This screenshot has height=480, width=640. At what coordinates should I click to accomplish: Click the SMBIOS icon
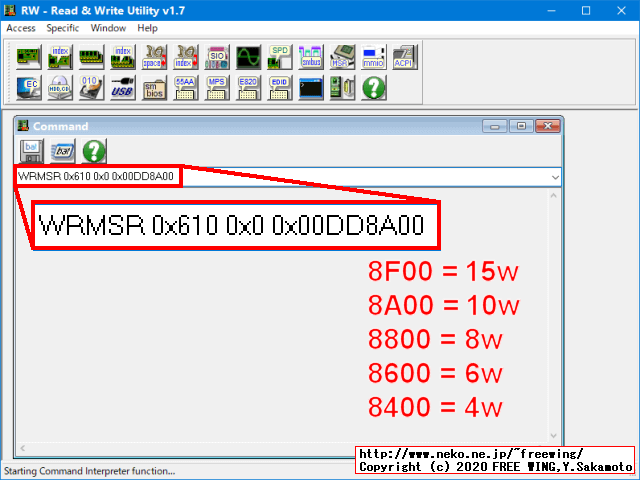(153, 88)
